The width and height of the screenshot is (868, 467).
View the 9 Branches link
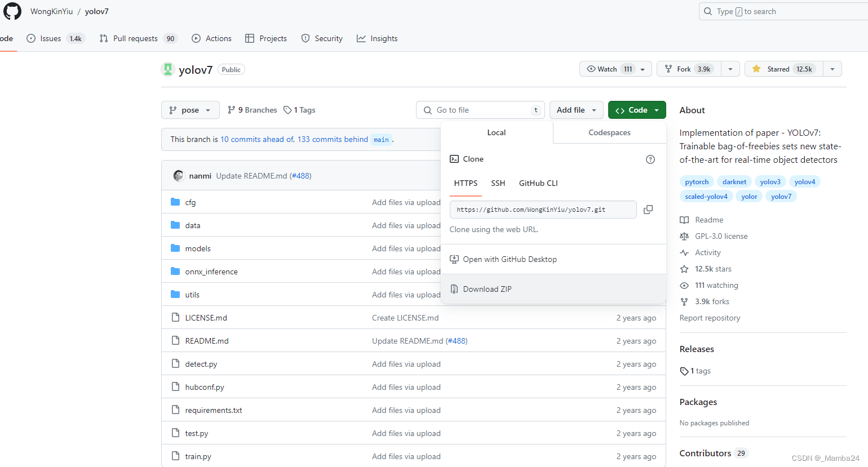point(252,110)
